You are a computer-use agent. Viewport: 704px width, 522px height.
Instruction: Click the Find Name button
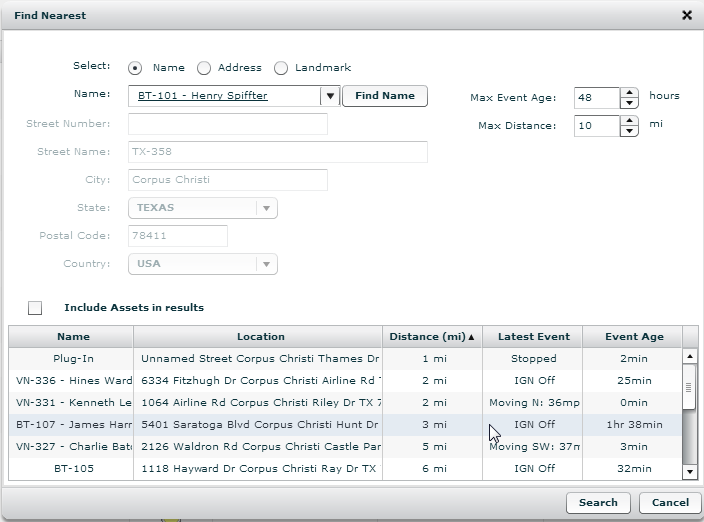click(x=385, y=96)
